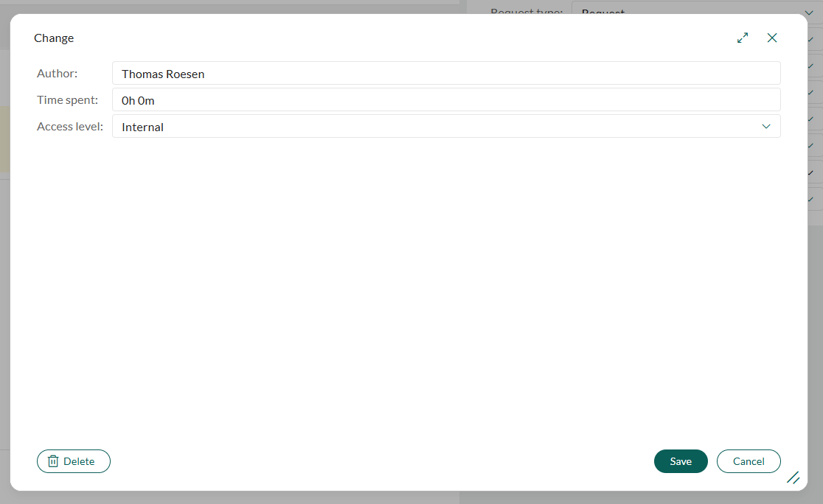Click the Access level label
The height and width of the screenshot is (504, 823).
coord(70,127)
